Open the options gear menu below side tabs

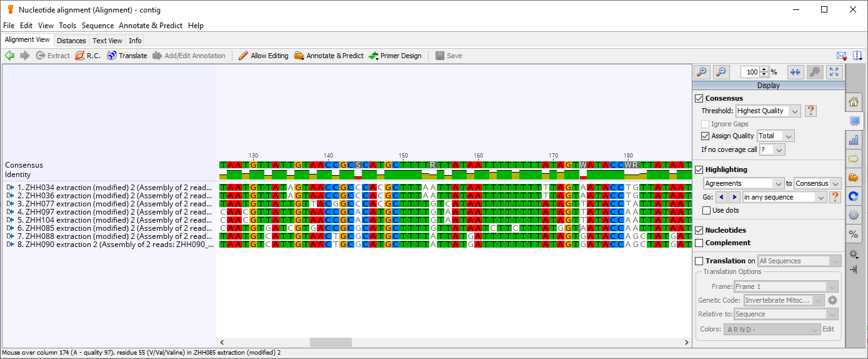pos(854,254)
